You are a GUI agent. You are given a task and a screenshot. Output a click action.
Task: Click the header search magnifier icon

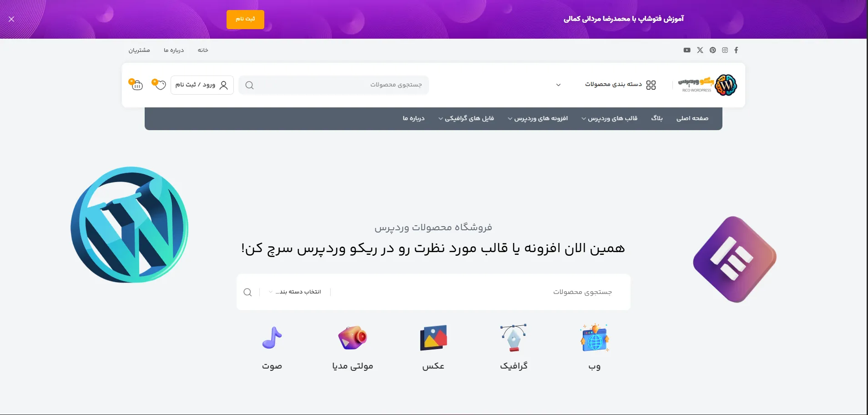pyautogui.click(x=249, y=85)
